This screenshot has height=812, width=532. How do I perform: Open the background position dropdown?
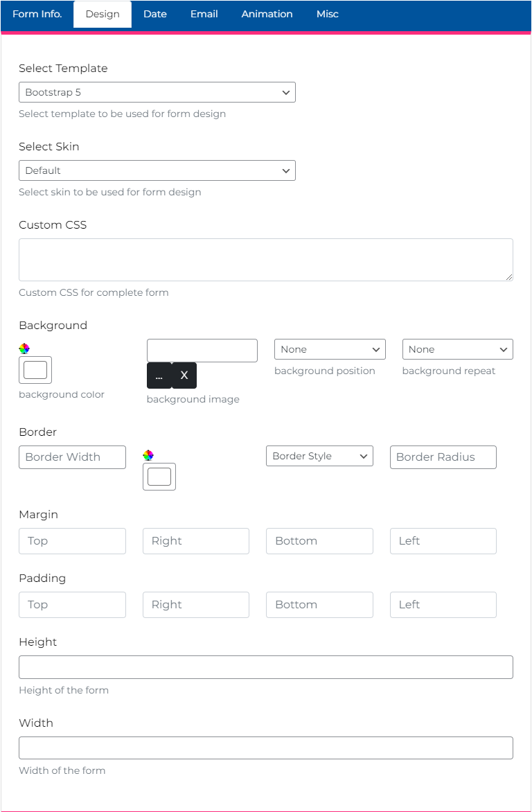pyautogui.click(x=330, y=349)
